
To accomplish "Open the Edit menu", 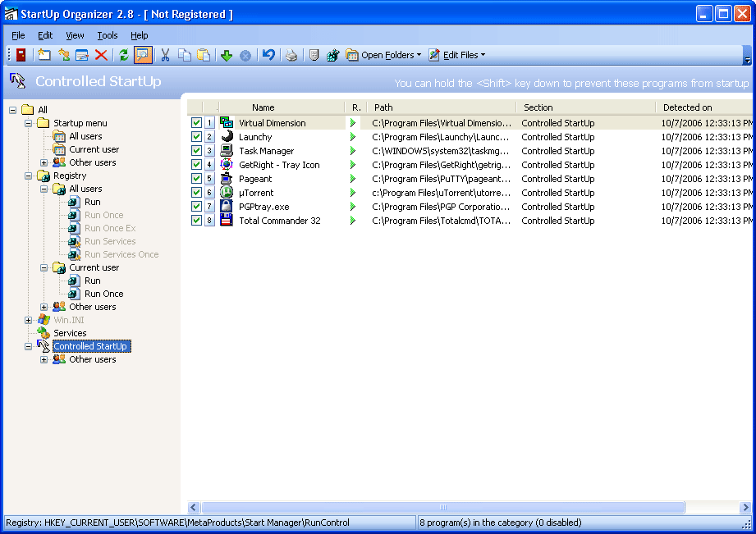I will pos(45,35).
